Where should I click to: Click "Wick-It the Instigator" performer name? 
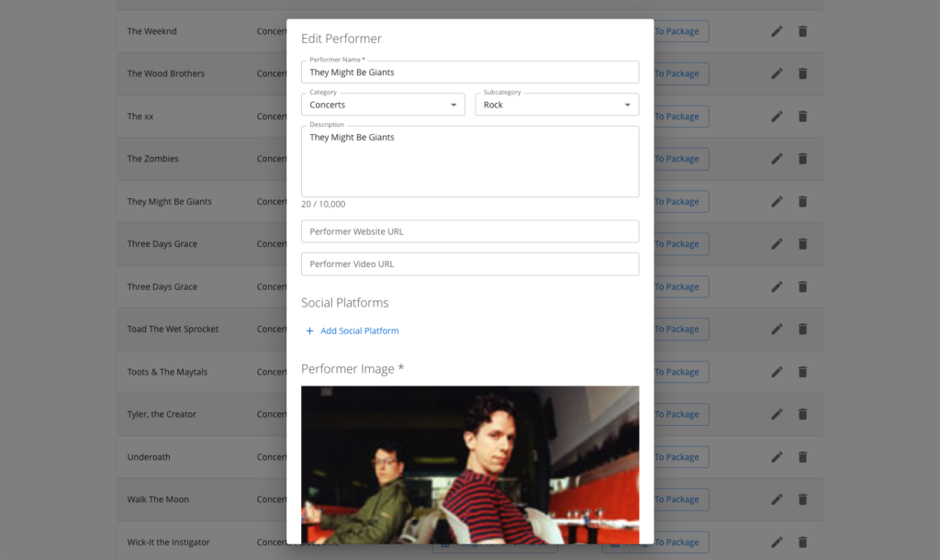(169, 542)
